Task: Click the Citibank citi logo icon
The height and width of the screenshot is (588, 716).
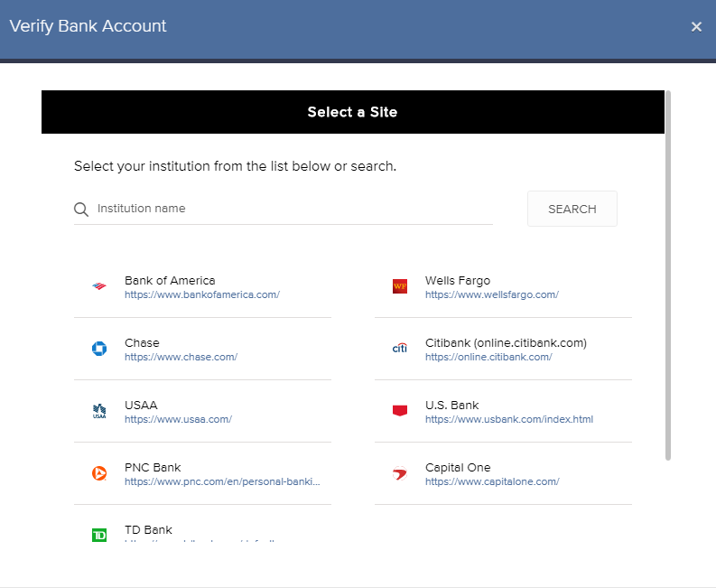Action: pyautogui.click(x=400, y=349)
